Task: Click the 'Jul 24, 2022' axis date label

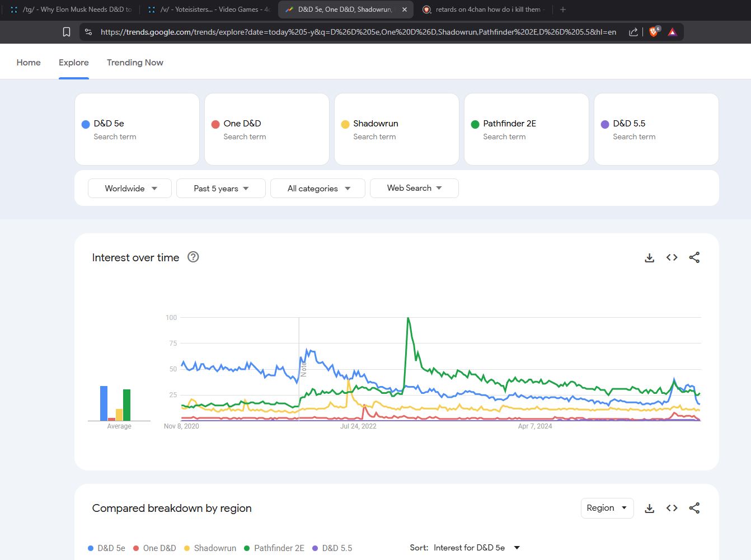Action: [x=358, y=426]
